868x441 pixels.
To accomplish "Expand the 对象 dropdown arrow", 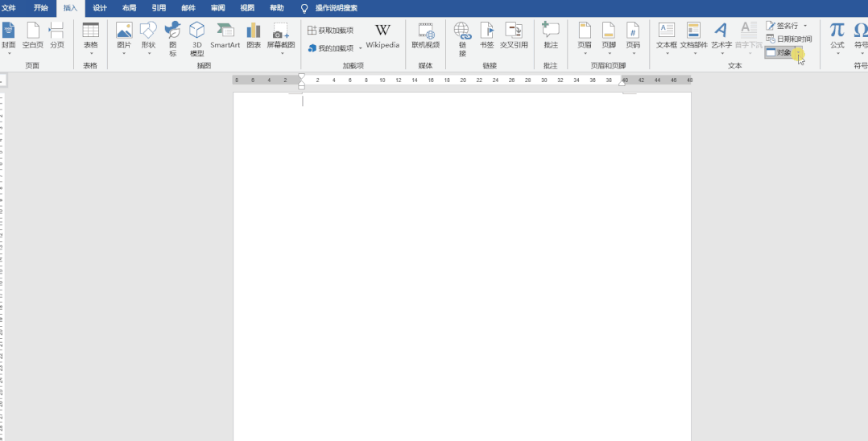I will coord(799,53).
